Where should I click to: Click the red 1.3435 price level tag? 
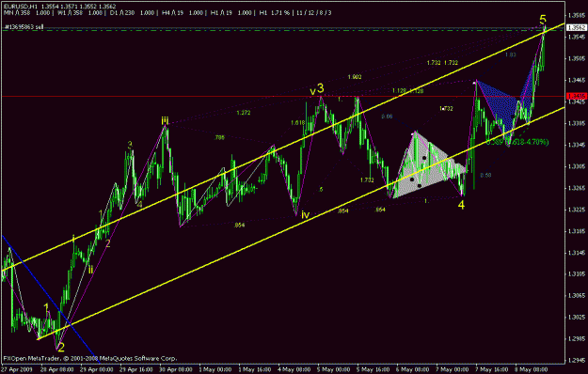tap(577, 97)
